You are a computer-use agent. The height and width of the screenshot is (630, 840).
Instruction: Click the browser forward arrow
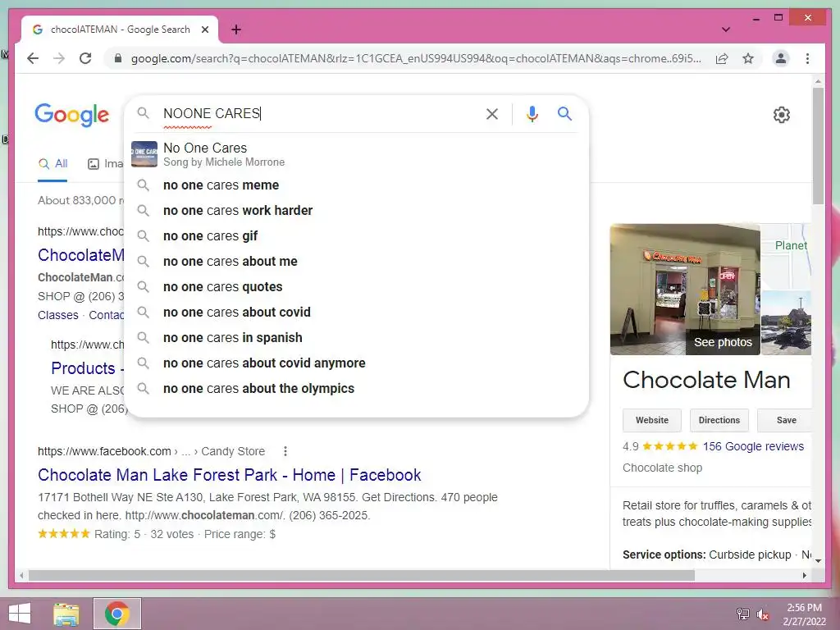tap(59, 58)
